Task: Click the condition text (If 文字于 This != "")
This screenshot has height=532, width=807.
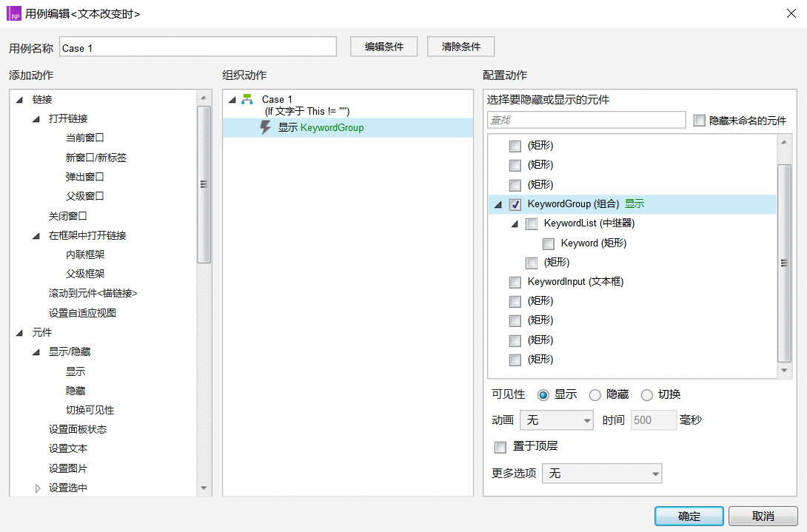Action: (307, 111)
